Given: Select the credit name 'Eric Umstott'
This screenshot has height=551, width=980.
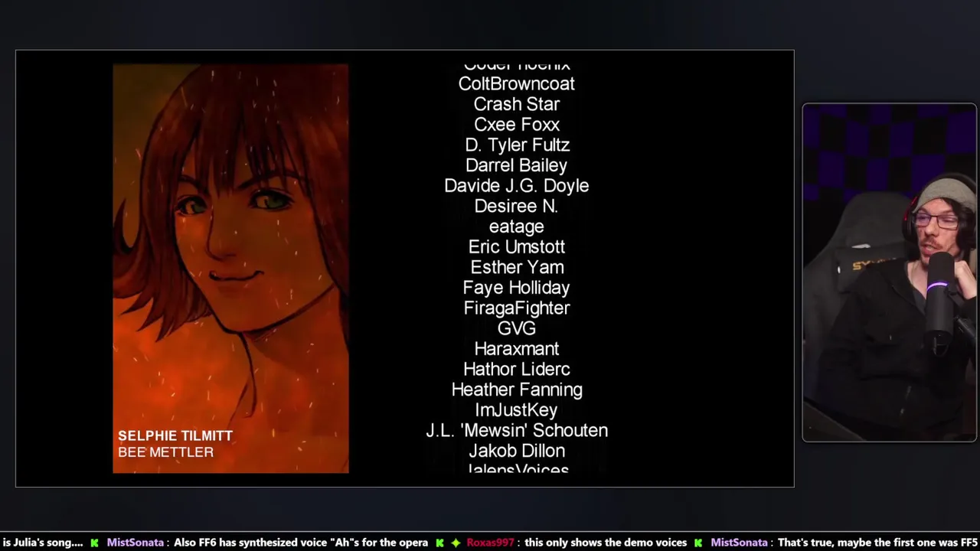Looking at the screenshot, I should coord(517,247).
